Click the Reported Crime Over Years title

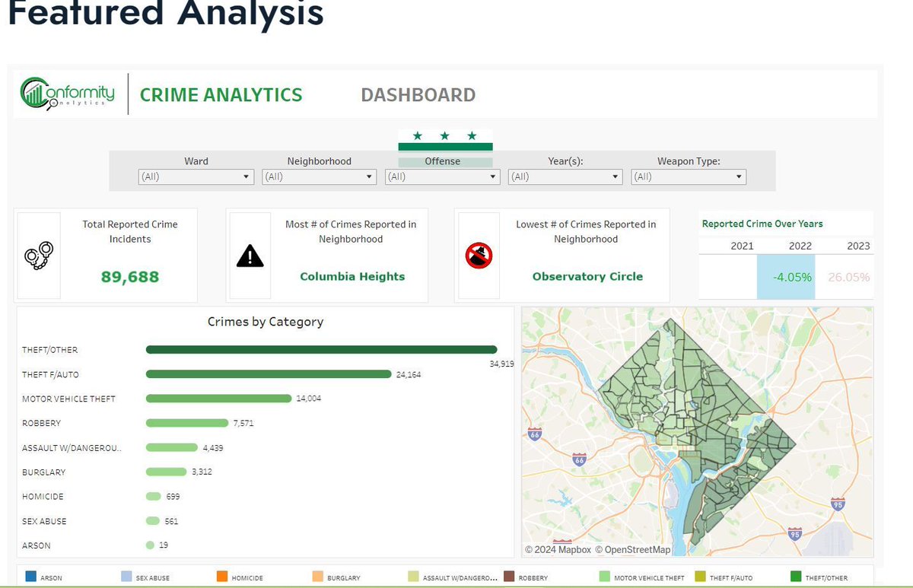762,224
